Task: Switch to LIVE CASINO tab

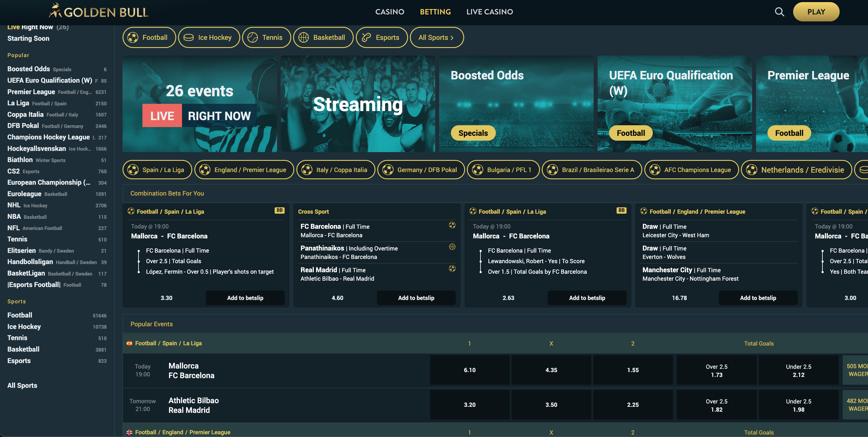Action: 489,12
